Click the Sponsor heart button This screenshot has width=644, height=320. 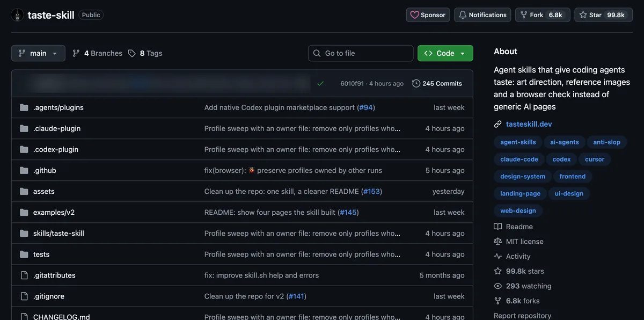point(428,15)
